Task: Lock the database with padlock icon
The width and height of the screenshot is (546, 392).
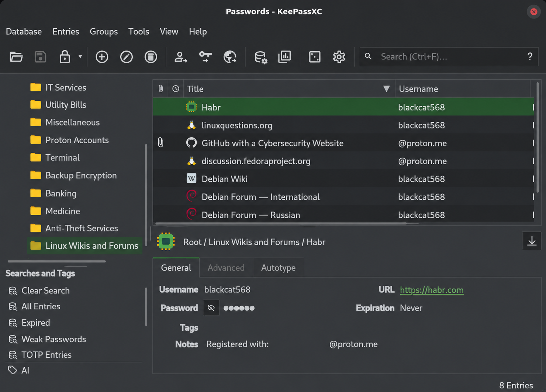Action: pos(65,57)
